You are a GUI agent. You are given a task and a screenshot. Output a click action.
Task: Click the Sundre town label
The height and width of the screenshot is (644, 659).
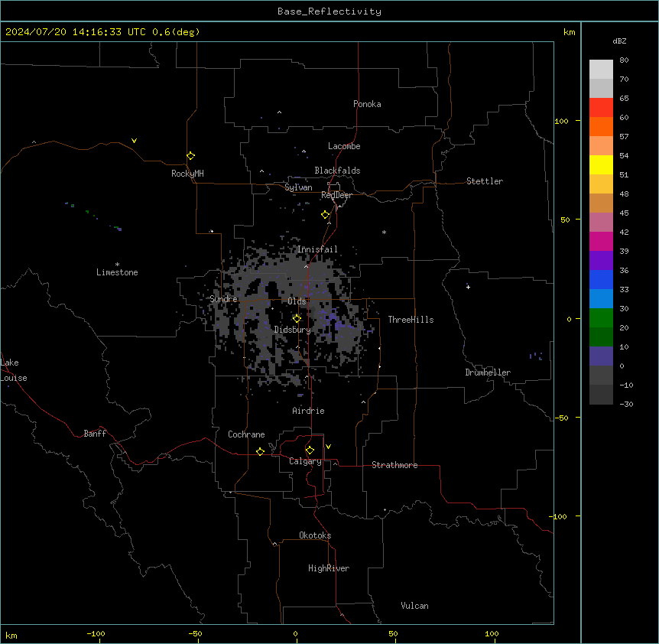coord(223,299)
